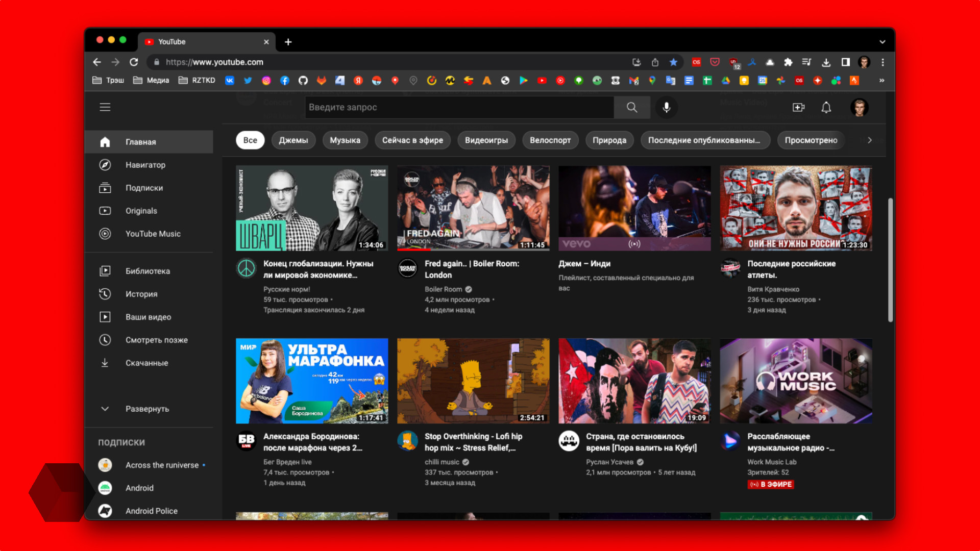This screenshot has width=980, height=551.
Task: Click the create video upload icon
Action: point(798,106)
